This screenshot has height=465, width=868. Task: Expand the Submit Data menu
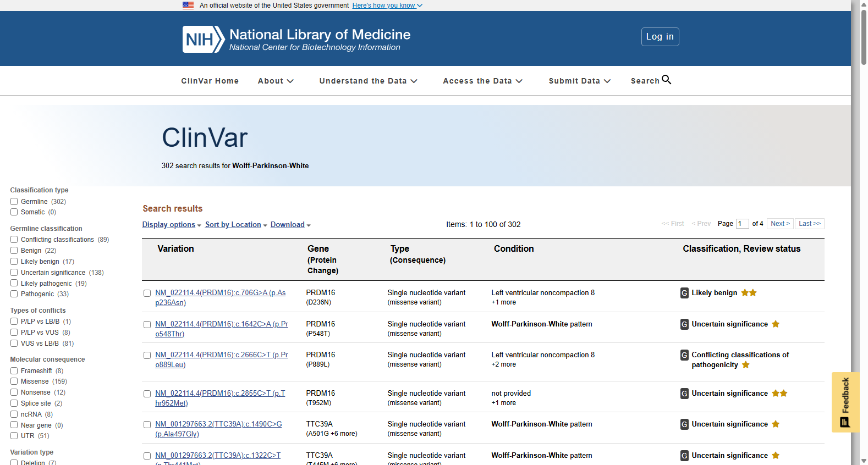(x=580, y=81)
